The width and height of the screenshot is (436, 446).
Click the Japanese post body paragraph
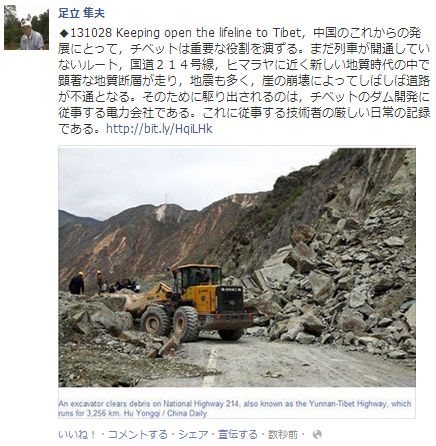pyautogui.click(x=244, y=81)
